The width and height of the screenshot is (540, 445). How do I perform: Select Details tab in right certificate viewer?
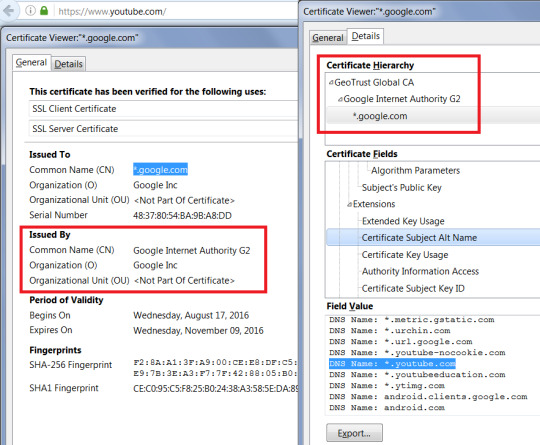pos(365,36)
